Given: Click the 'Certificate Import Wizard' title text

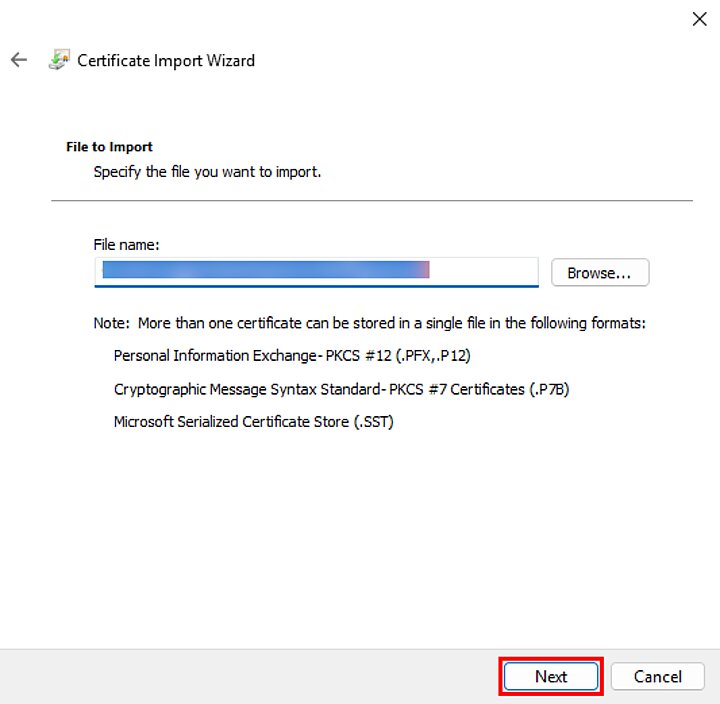Looking at the screenshot, I should coord(166,61).
